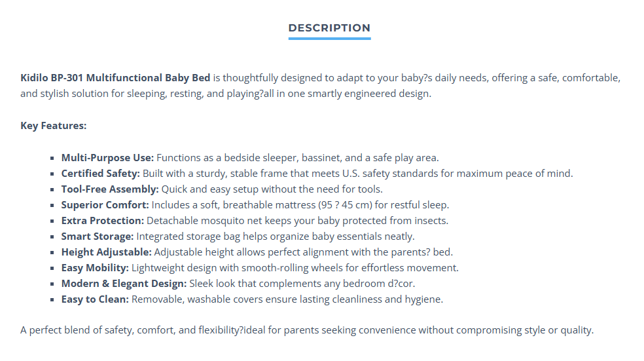644x361 pixels.
Task: Click the Certified Safety feature label
Action: point(101,174)
